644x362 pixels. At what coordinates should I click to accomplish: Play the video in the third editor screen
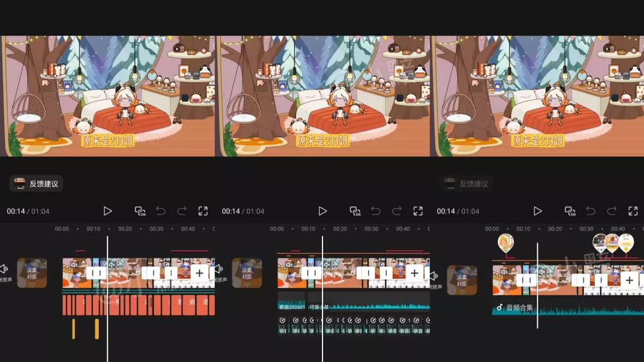(538, 211)
